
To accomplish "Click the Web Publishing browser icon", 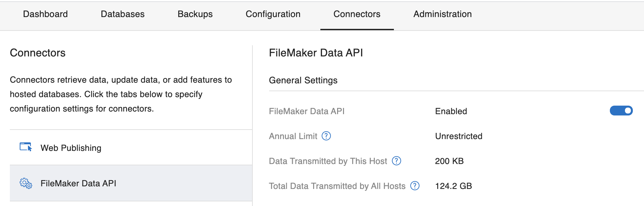I will coord(26,147).
